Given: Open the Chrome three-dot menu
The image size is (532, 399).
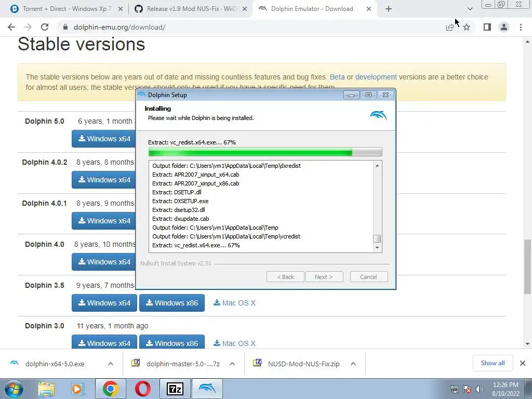Looking at the screenshot, I should coord(521,27).
